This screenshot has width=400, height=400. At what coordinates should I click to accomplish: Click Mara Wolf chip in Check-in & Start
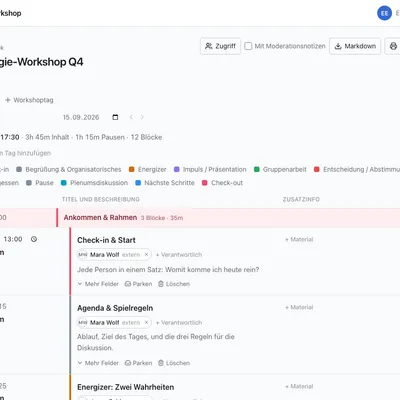tap(114, 255)
